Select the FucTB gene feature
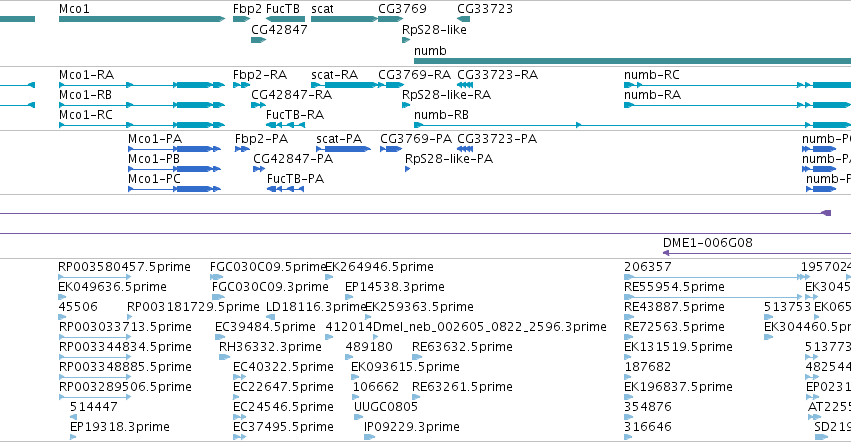This screenshot has height=442, width=851. tap(285, 19)
